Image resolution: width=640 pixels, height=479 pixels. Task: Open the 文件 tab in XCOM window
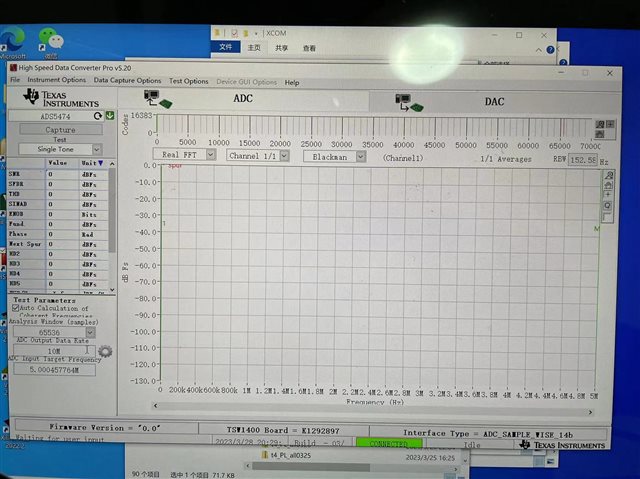225,47
